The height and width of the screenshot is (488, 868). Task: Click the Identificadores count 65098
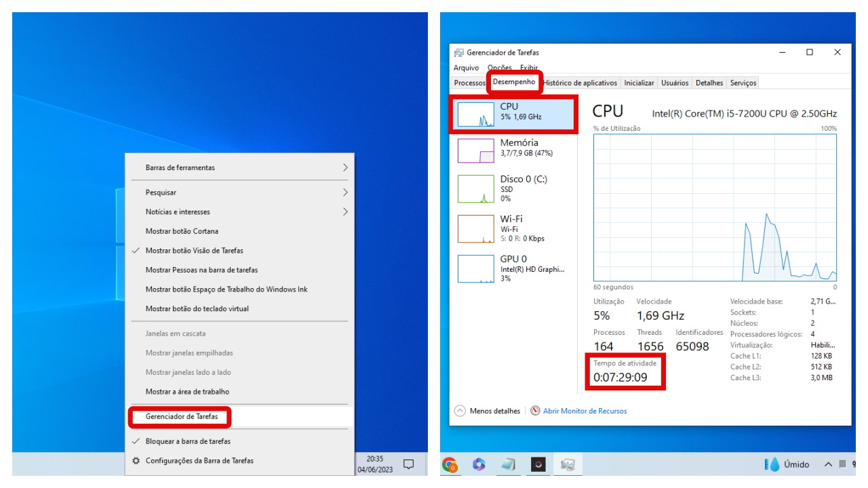coord(692,346)
